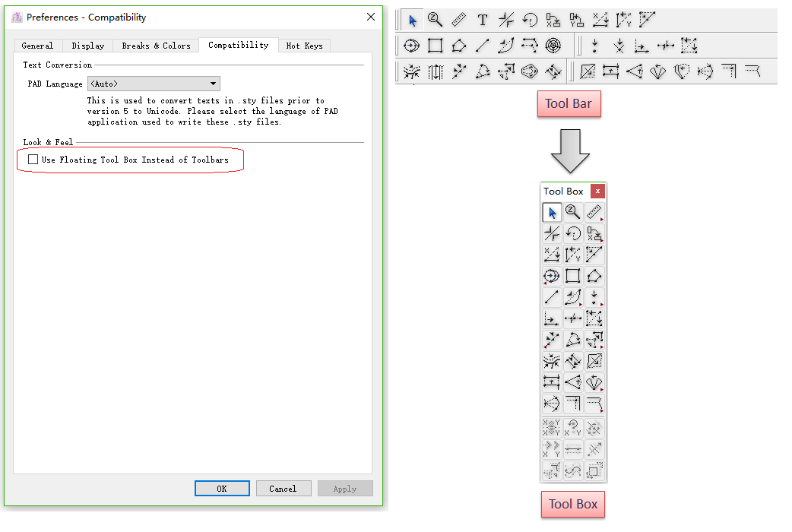Close the floating Tool Box window
Screen dimensions: 792x532
point(597,192)
